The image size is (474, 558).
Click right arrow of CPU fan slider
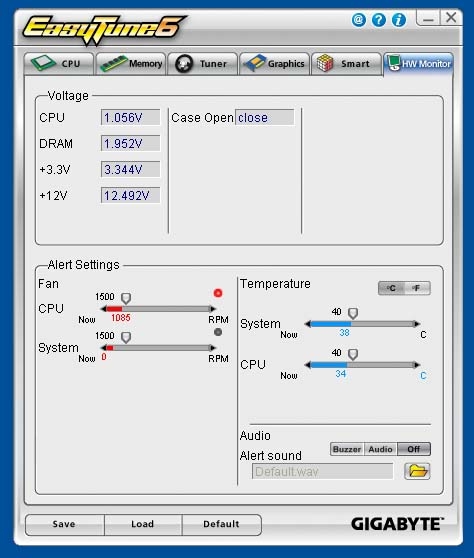(213, 309)
